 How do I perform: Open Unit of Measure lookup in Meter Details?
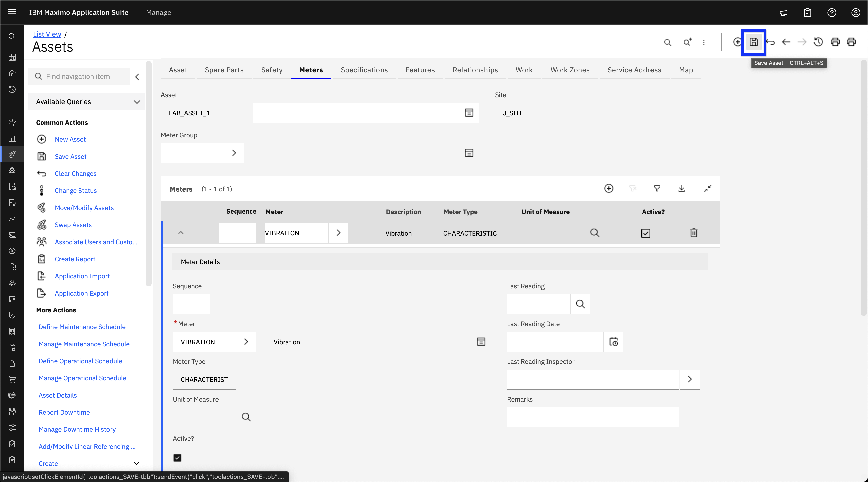pyautogui.click(x=246, y=417)
